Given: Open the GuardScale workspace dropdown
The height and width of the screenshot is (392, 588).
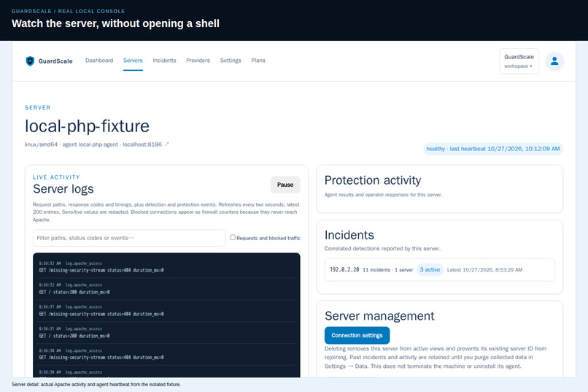Looking at the screenshot, I should click(x=519, y=61).
